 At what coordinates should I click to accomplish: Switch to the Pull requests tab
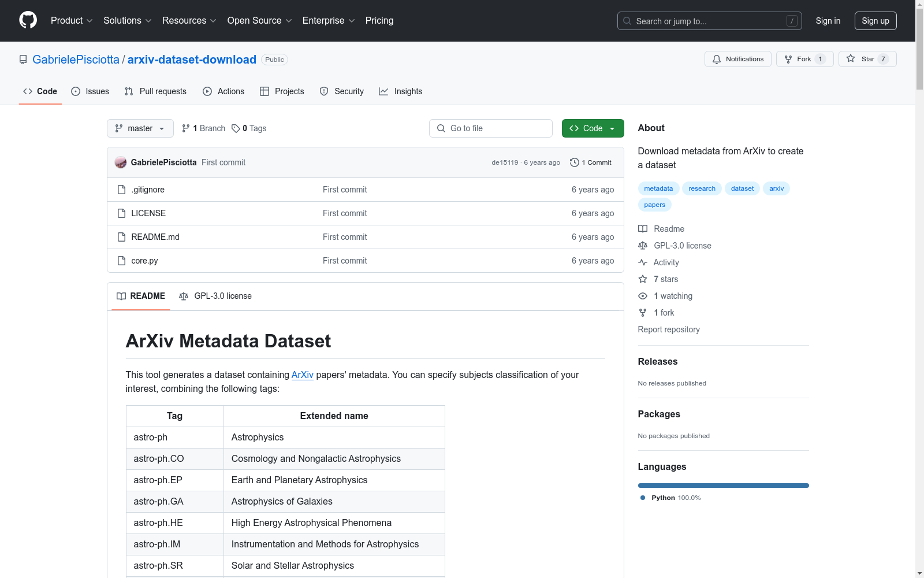(155, 91)
